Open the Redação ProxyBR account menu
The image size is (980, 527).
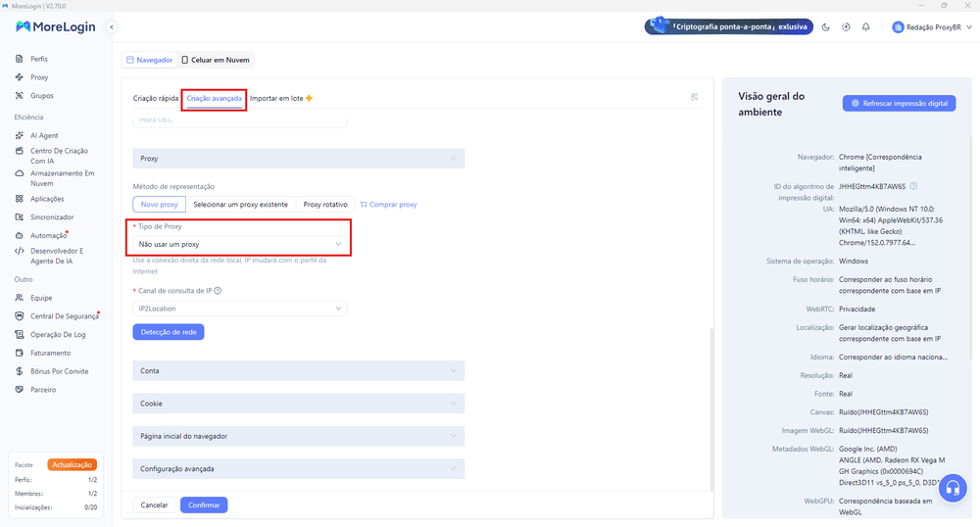932,26
